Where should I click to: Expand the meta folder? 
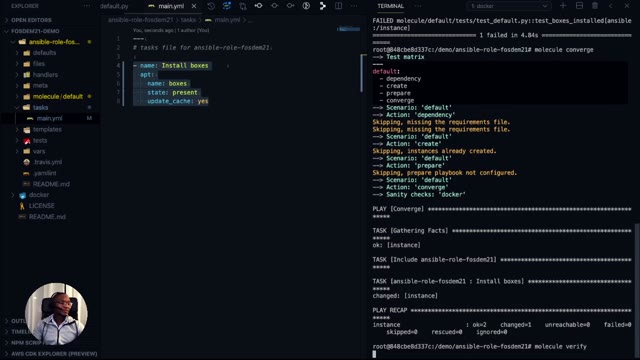click(x=40, y=86)
